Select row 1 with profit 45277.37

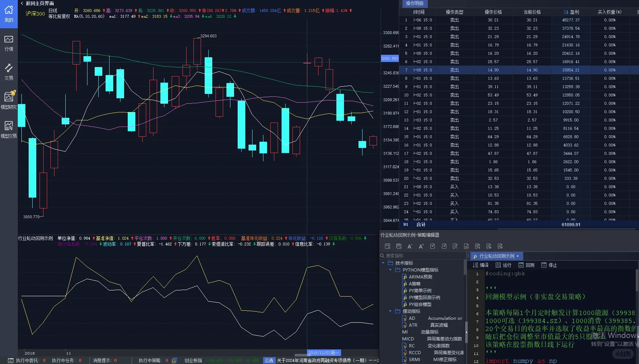(519, 20)
